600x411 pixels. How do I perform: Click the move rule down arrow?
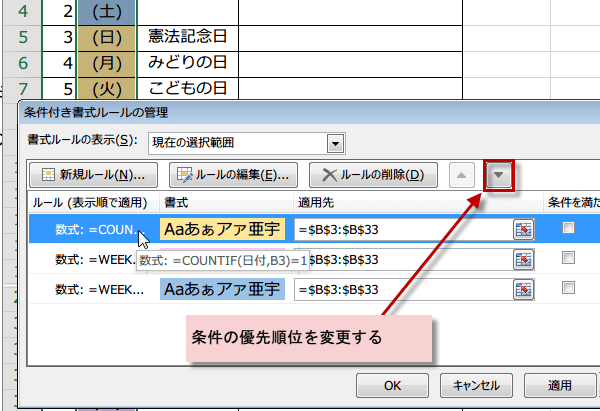tap(499, 175)
